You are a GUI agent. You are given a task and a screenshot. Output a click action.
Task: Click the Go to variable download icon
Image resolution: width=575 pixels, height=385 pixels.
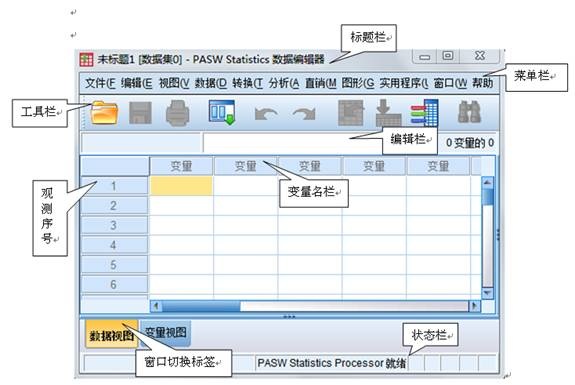[x=388, y=113]
